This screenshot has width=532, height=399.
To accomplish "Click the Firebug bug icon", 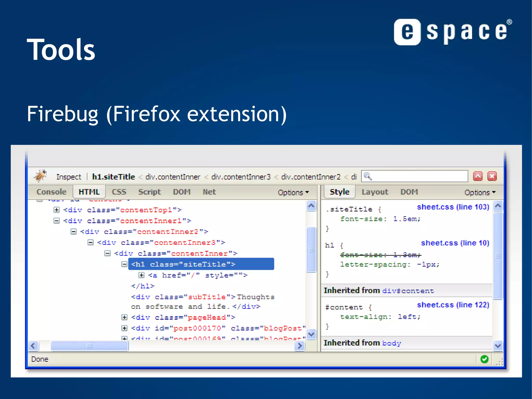I will (x=40, y=176).
